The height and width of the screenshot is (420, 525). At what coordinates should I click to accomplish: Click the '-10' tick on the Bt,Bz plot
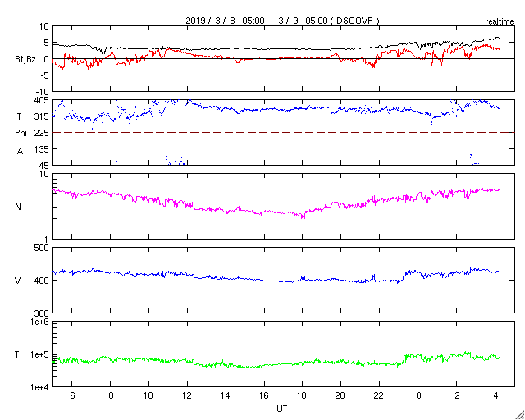(43, 92)
